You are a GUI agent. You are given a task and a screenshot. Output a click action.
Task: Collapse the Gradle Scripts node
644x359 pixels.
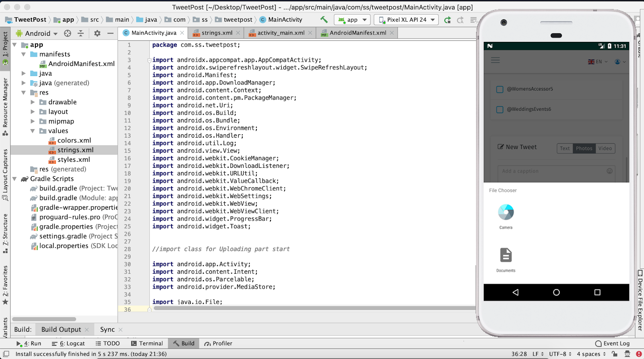tap(14, 179)
